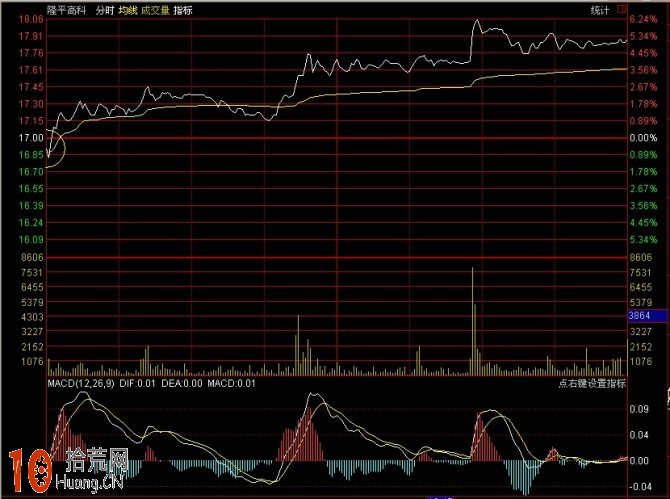Click the MACD scale value 0.09

pos(639,409)
